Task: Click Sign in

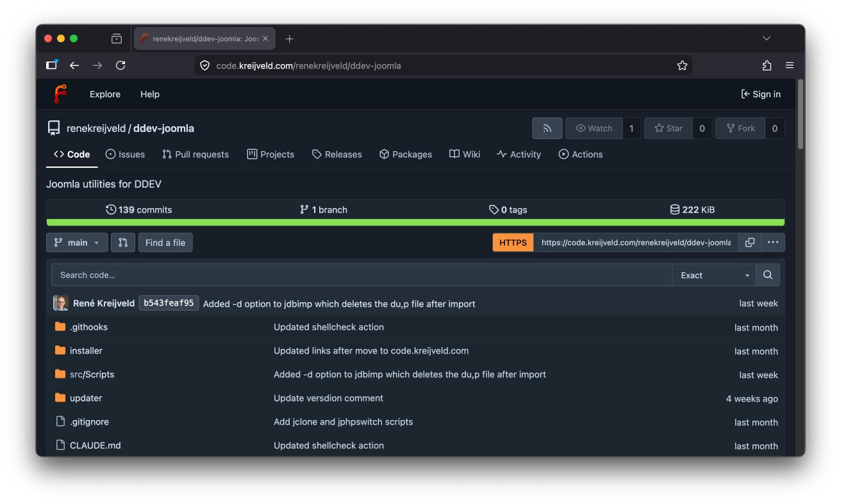Action: click(761, 94)
